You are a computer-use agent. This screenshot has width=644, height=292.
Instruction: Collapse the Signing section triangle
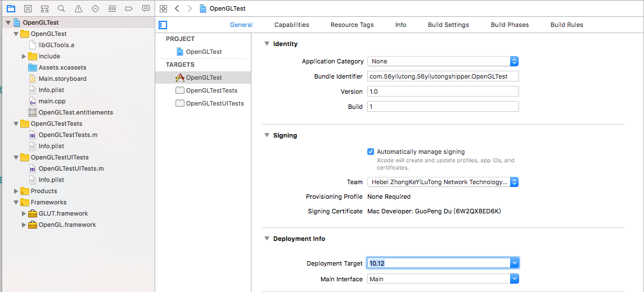coord(267,135)
